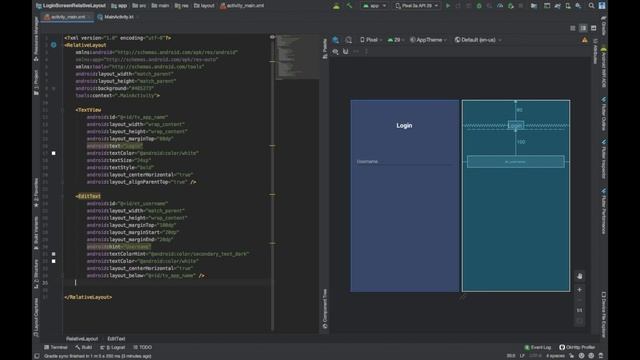Click the orientation toggle icon in design toolbar

(349, 40)
